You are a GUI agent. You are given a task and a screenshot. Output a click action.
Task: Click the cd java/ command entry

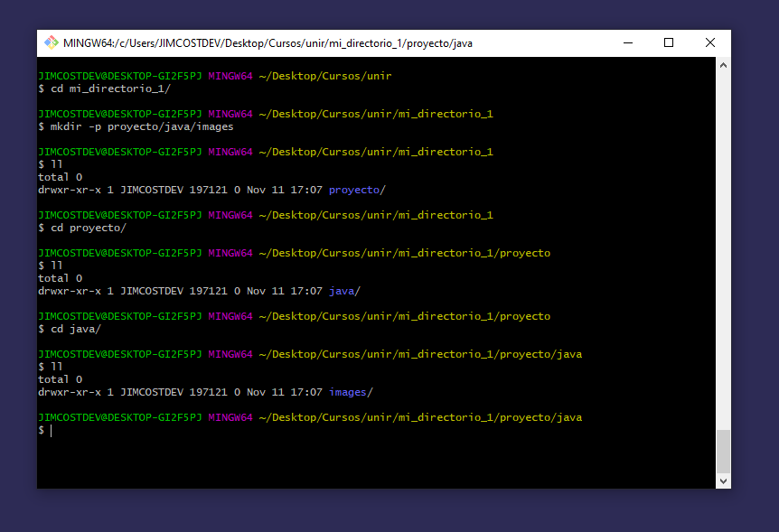pos(76,328)
